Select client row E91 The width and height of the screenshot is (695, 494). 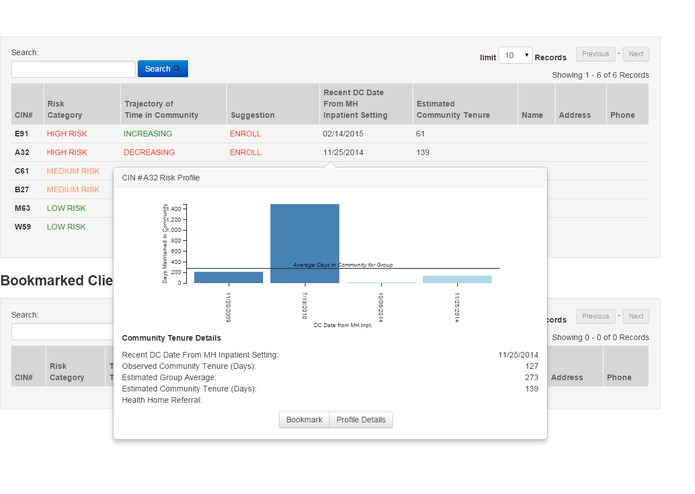coord(330,134)
